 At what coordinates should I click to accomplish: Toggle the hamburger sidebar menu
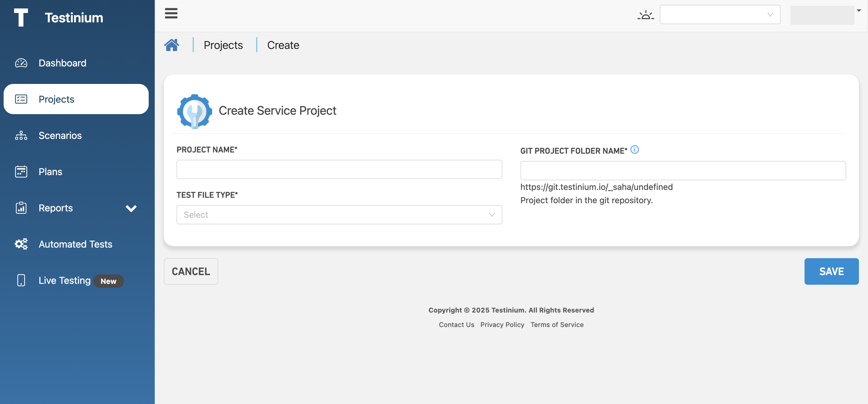171,14
